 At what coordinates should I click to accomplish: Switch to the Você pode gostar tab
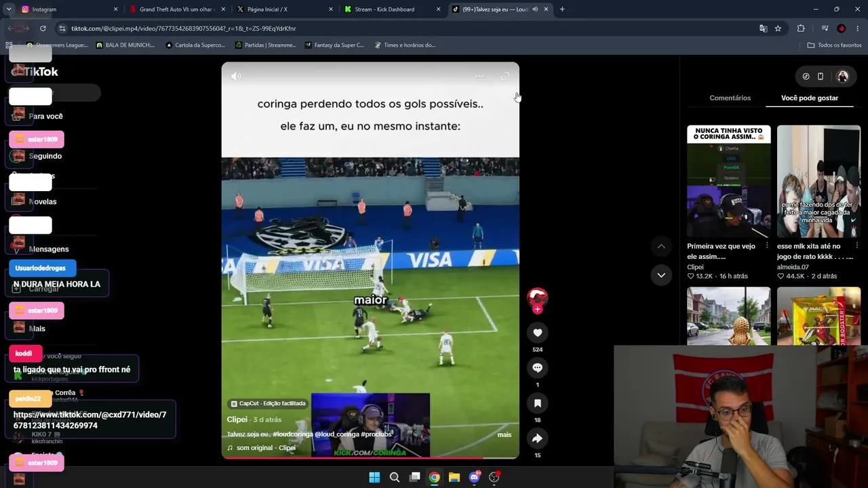(x=810, y=98)
